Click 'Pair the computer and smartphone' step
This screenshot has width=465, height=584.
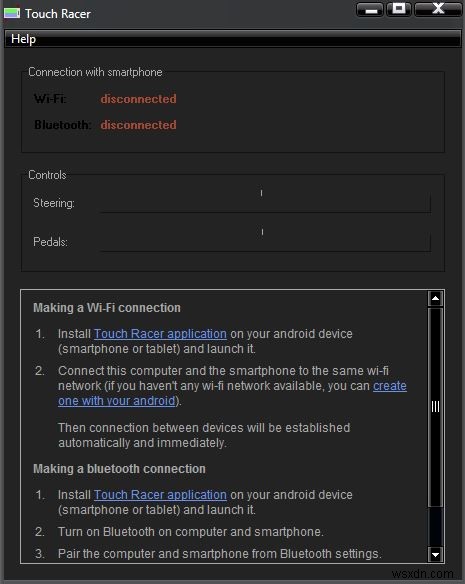pyautogui.click(x=220, y=554)
